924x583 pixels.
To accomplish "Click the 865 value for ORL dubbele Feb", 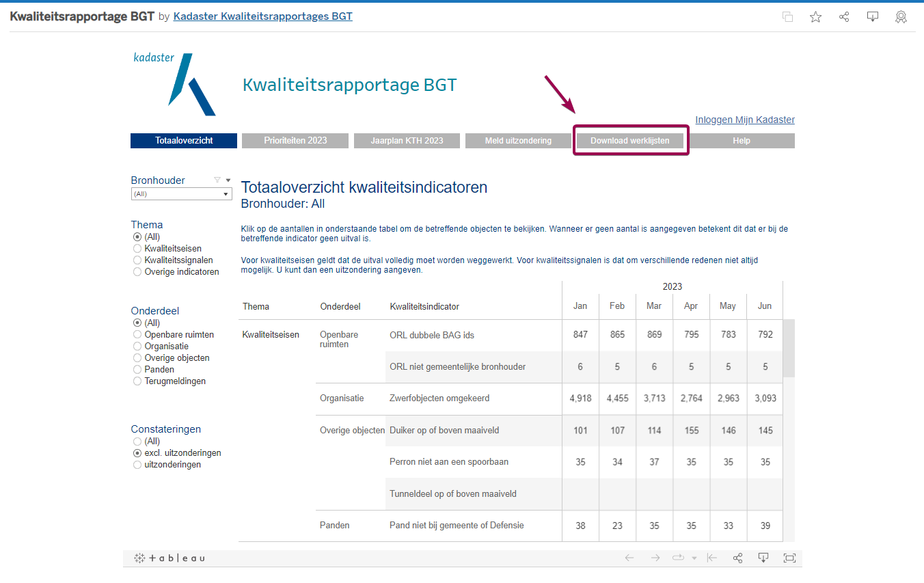I will [x=617, y=335].
